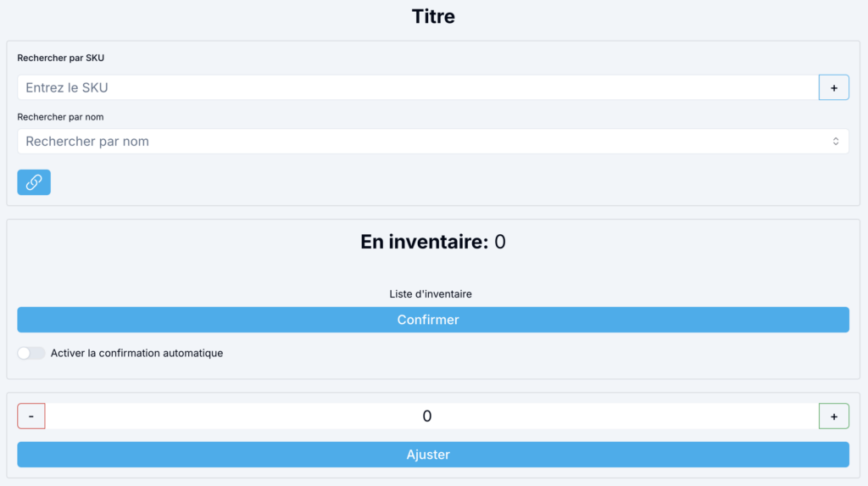The height and width of the screenshot is (486, 868).
Task: Click the white knob of the auto-confirmation switch
Action: tap(25, 353)
